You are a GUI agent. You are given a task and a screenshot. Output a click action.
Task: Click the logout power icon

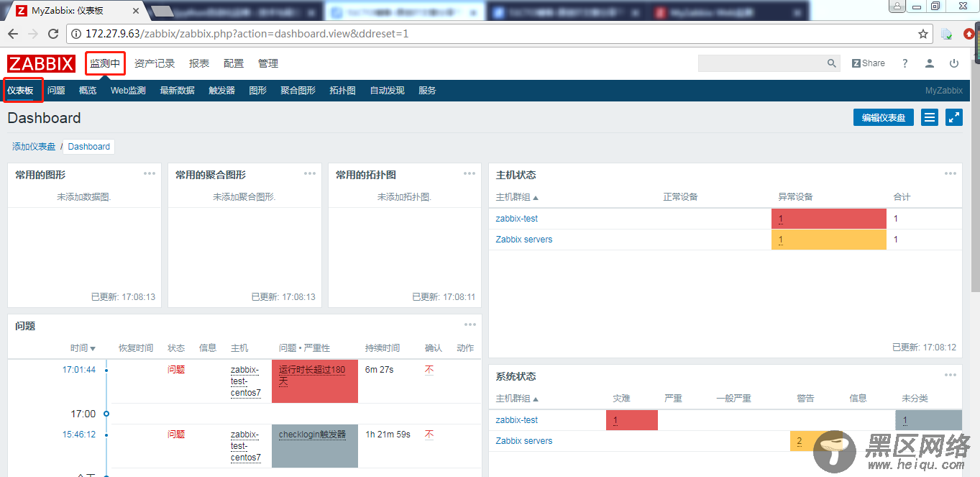click(954, 63)
